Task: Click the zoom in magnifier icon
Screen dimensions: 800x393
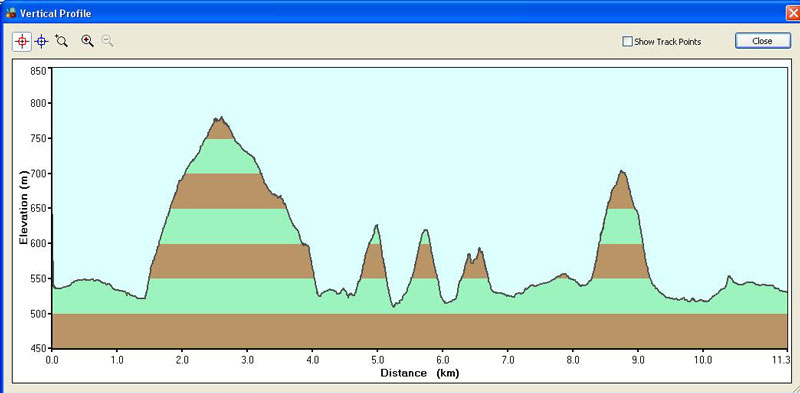Action: point(87,41)
